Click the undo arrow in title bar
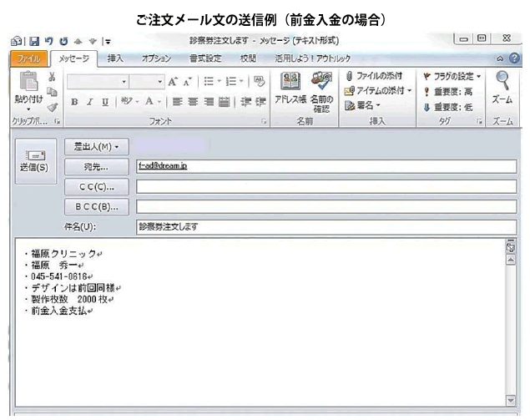Image resolution: width=530 pixels, height=420 pixels. 48,41
